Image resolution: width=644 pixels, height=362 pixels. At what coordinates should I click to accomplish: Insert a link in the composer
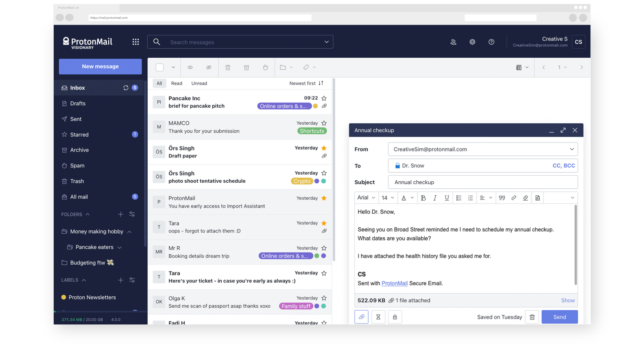click(514, 198)
